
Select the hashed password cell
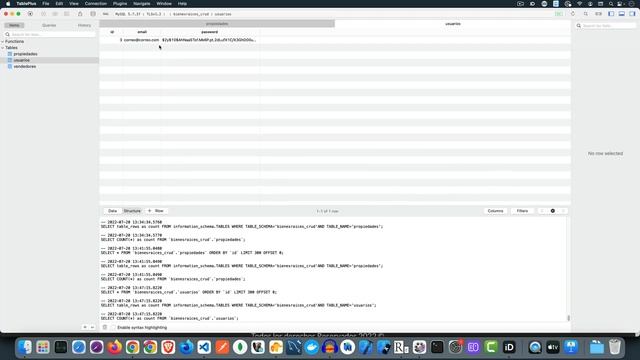(x=209, y=40)
